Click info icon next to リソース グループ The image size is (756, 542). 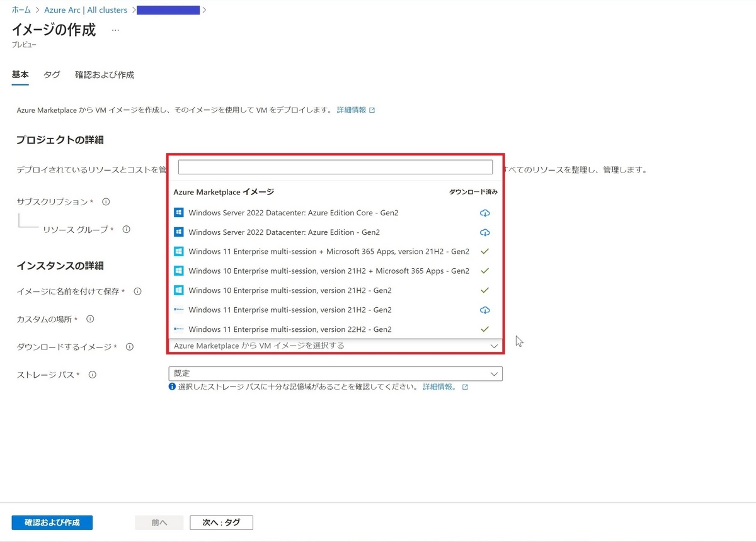pos(126,230)
